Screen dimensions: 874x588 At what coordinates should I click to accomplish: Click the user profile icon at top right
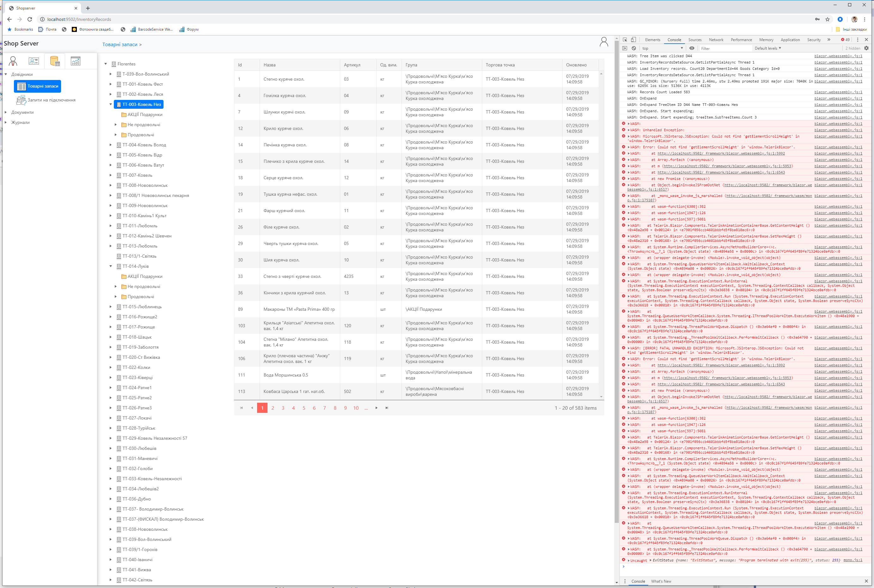pyautogui.click(x=604, y=42)
